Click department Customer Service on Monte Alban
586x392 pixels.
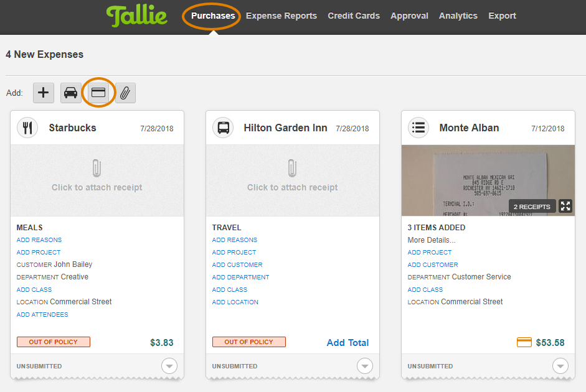[481, 277]
